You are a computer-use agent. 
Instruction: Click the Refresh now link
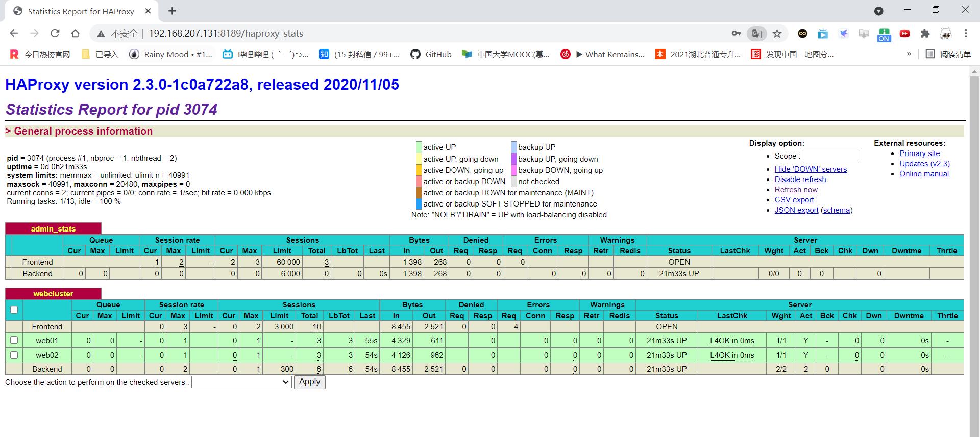[796, 190]
